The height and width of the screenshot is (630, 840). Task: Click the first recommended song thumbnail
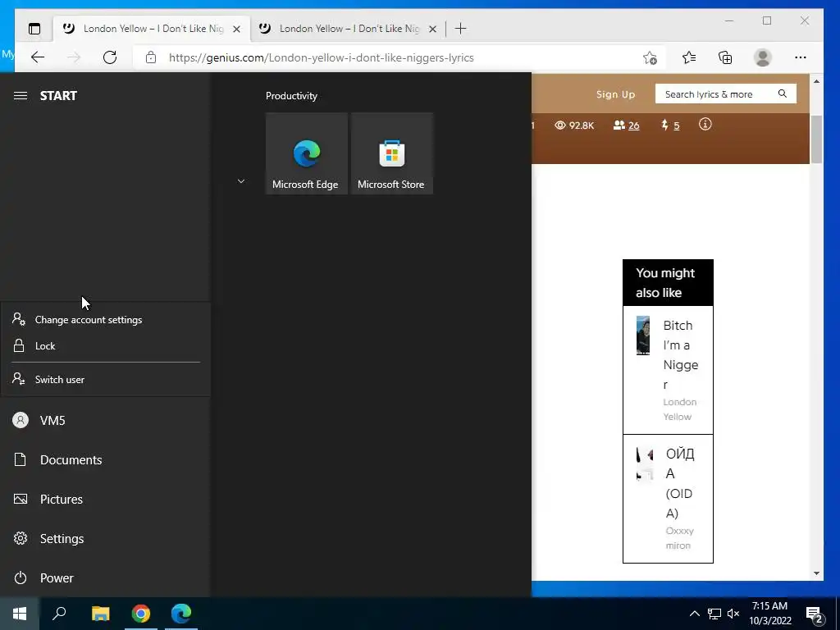(643, 336)
